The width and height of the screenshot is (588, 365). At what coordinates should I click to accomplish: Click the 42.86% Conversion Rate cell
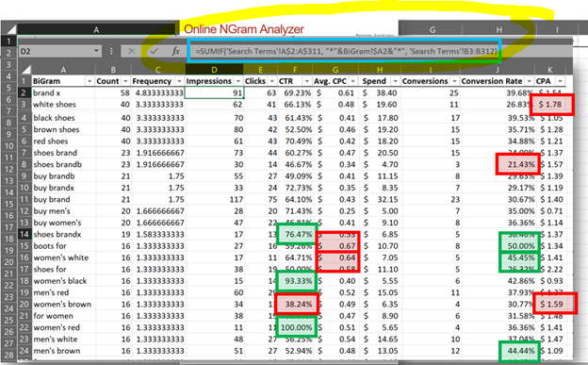[x=498, y=281]
